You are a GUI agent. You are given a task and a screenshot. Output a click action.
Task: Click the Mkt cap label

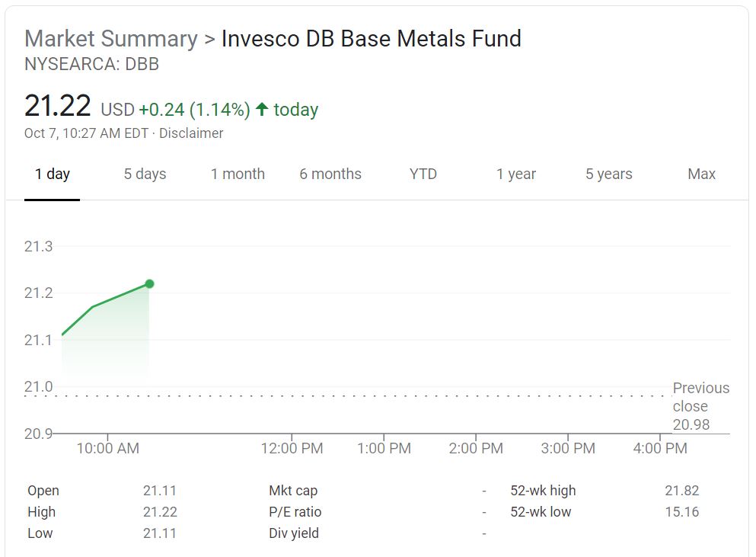pos(293,491)
